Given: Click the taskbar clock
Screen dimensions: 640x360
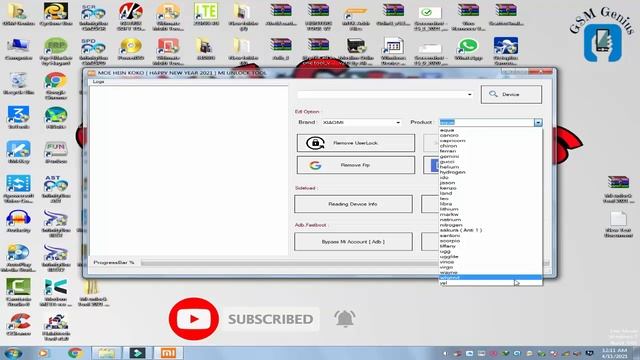Looking at the screenshot, I should pyautogui.click(x=614, y=353).
